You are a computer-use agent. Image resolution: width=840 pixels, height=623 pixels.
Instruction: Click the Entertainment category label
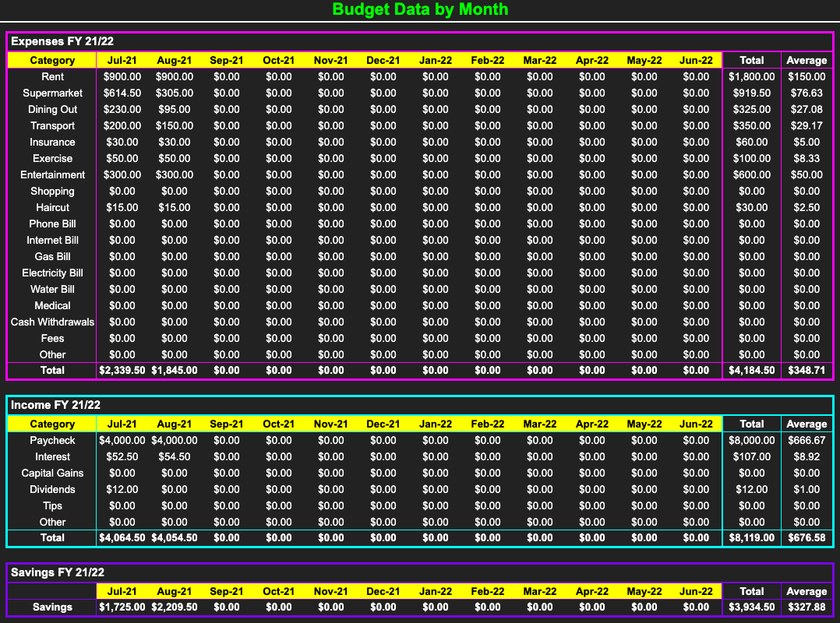53,174
